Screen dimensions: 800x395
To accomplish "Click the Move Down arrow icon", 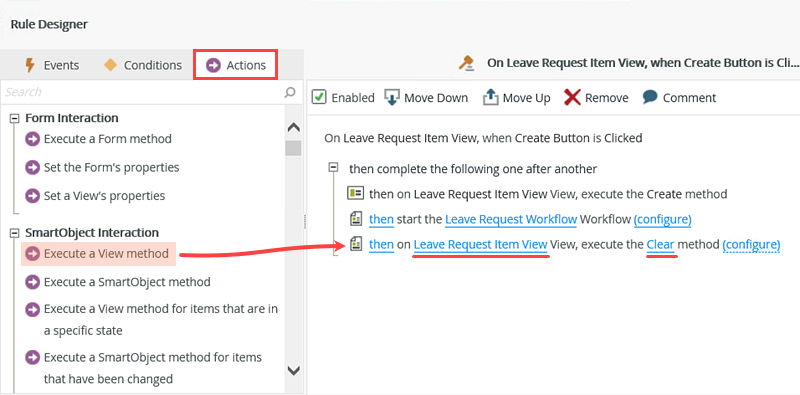I will pyautogui.click(x=392, y=97).
